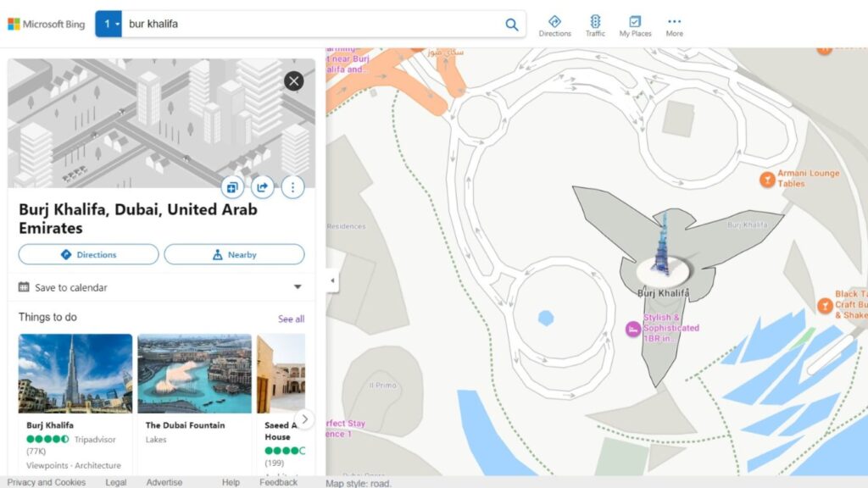This screenshot has width=868, height=488.
Task: Collapse the side panel with the arrow tab
Action: click(332, 280)
